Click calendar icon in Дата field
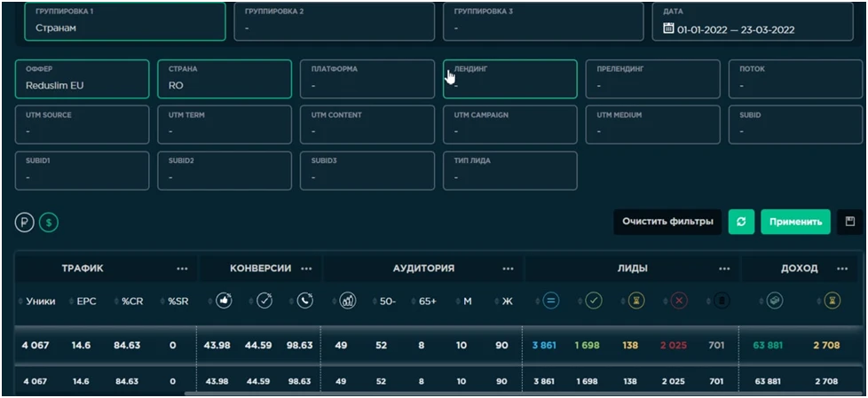868x398 pixels. (x=668, y=28)
